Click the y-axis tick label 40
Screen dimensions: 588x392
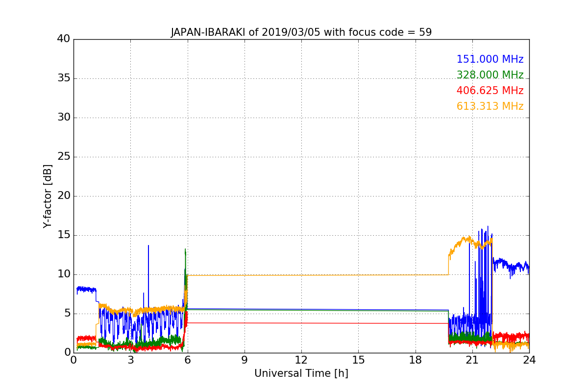point(64,39)
